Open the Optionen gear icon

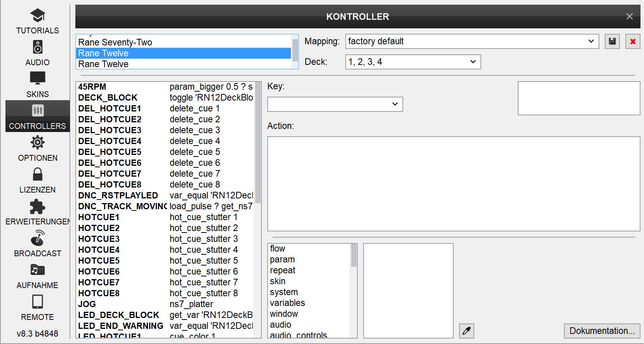38,142
